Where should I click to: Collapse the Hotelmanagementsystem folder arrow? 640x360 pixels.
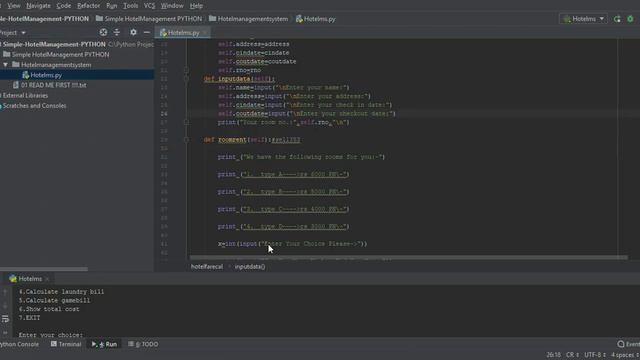point(5,65)
